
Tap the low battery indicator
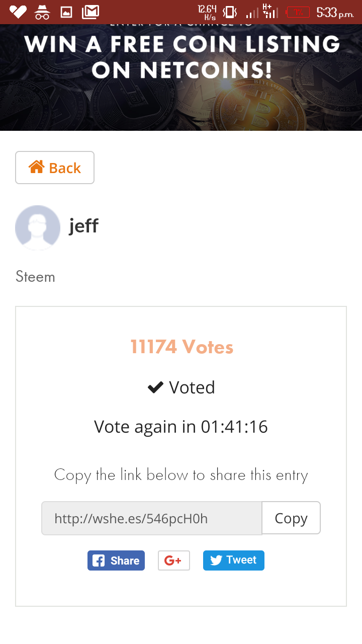pyautogui.click(x=298, y=12)
